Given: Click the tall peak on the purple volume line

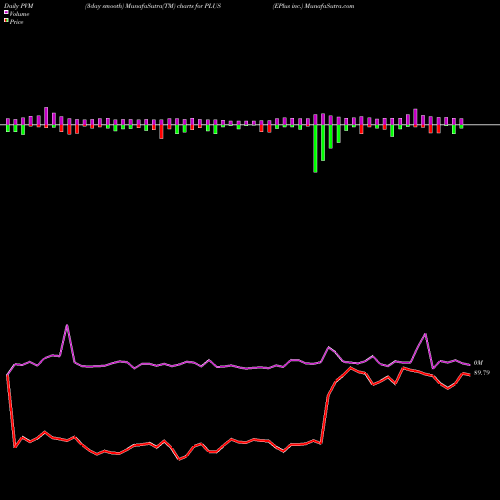Looking at the screenshot, I should pos(67,325).
